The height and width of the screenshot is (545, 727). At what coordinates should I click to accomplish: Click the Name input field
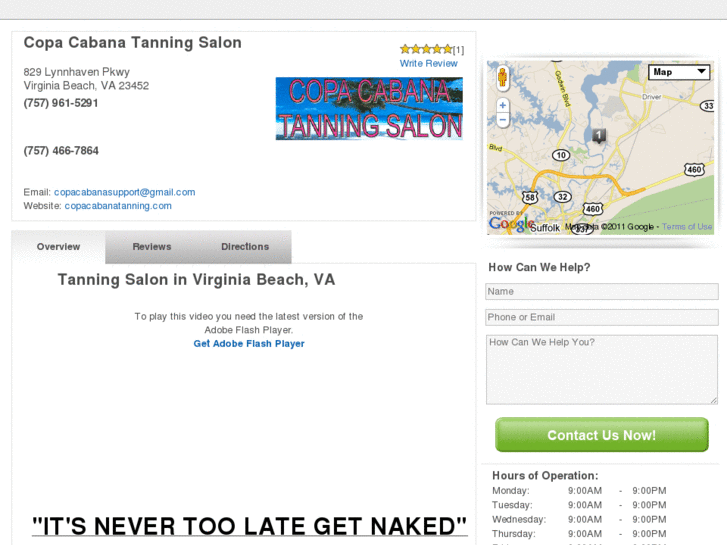602,292
